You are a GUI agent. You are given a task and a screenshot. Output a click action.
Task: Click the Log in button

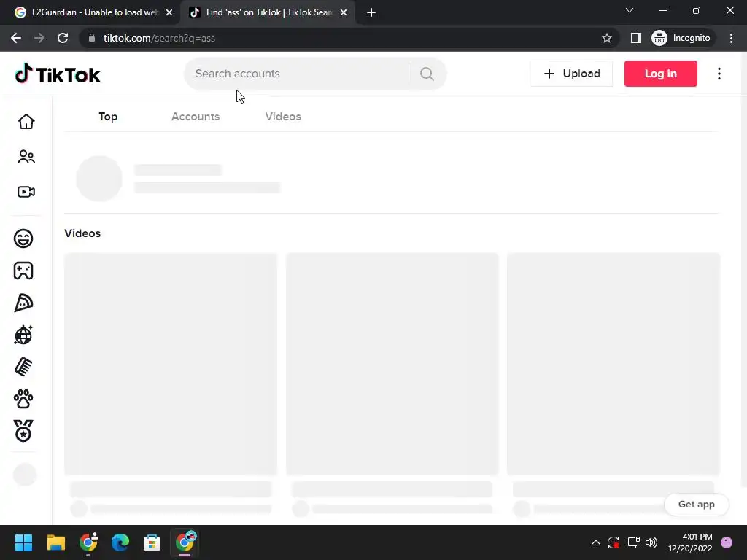click(661, 74)
